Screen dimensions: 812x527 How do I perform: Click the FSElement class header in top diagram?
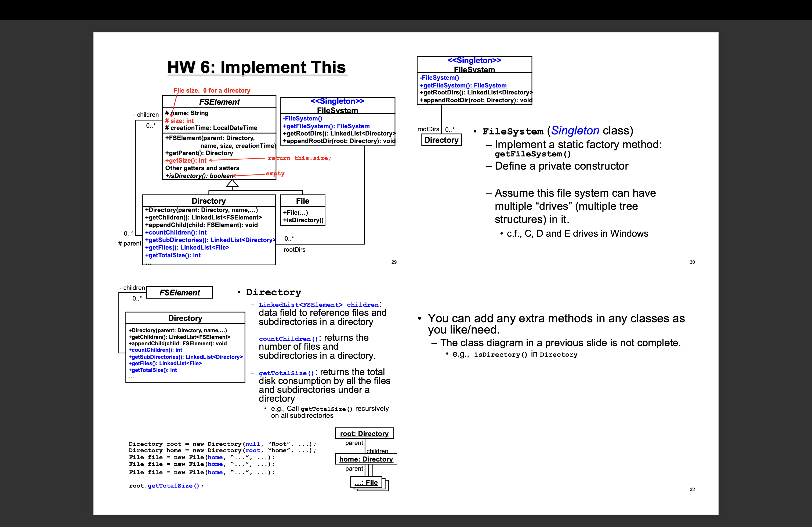(219, 102)
